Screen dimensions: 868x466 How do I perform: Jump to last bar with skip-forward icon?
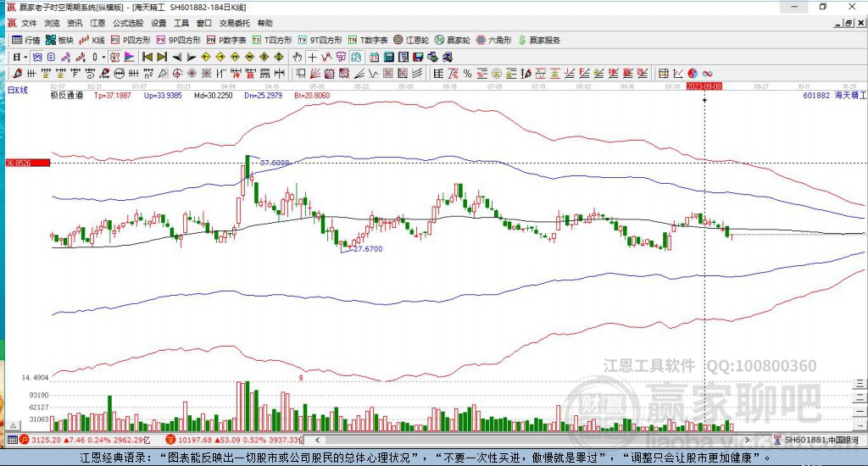pos(162,57)
